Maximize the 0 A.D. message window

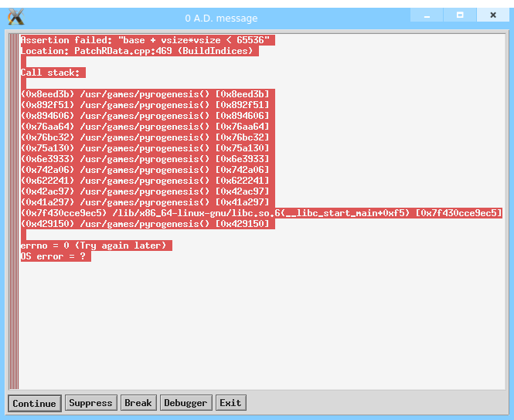(460, 15)
